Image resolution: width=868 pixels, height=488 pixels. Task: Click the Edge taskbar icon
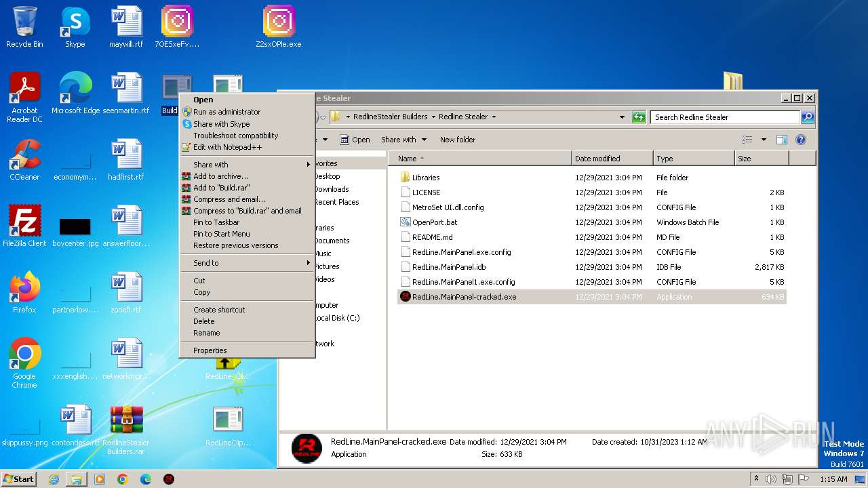click(x=146, y=479)
